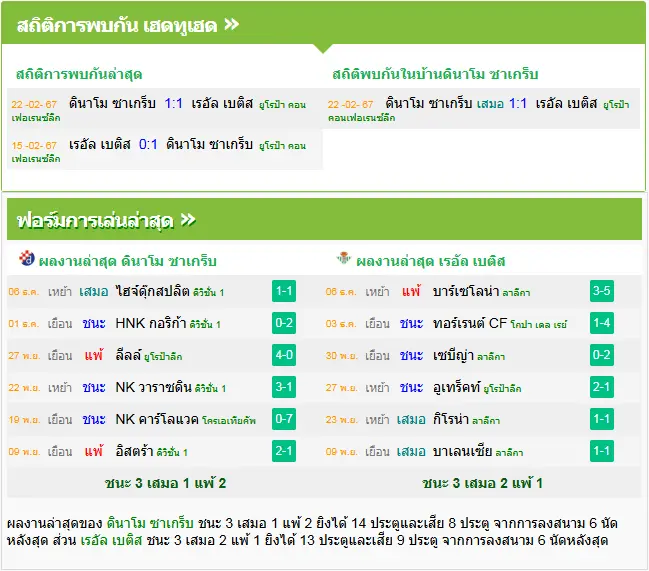Screen dimensions: 649x571
Task: Click the 15-02-67 match date
Action: pos(34,146)
